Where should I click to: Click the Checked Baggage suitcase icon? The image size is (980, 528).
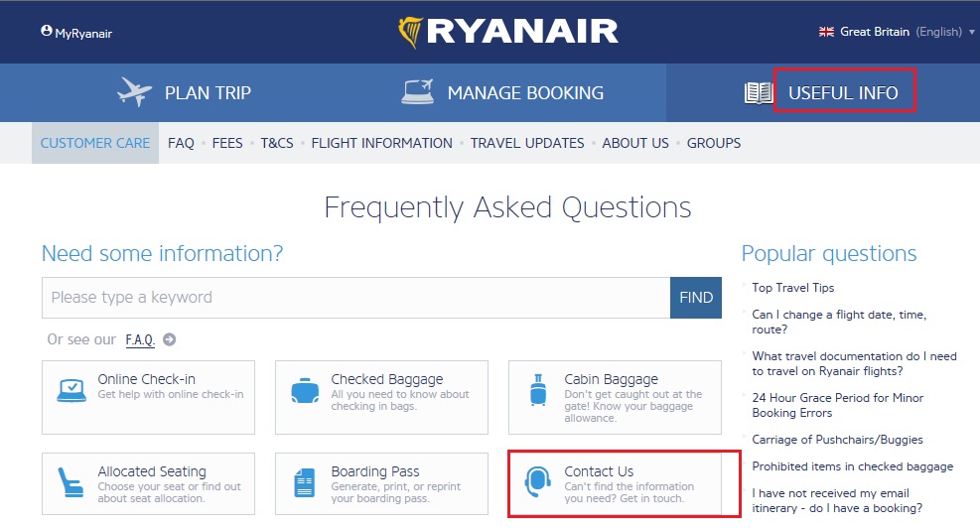(x=305, y=391)
